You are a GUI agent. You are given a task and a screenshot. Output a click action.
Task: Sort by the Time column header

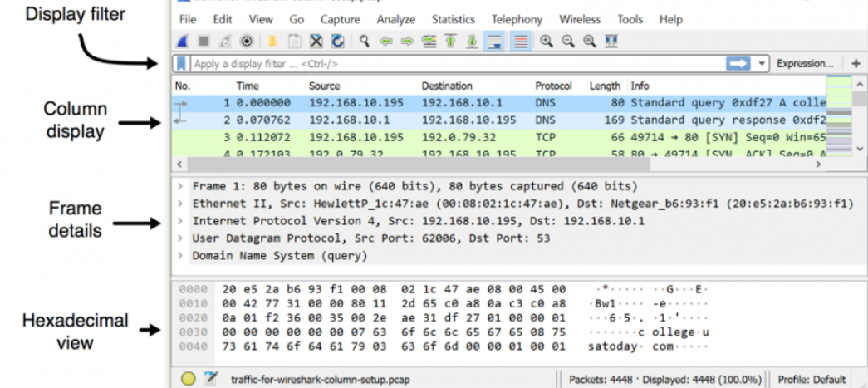(269, 86)
